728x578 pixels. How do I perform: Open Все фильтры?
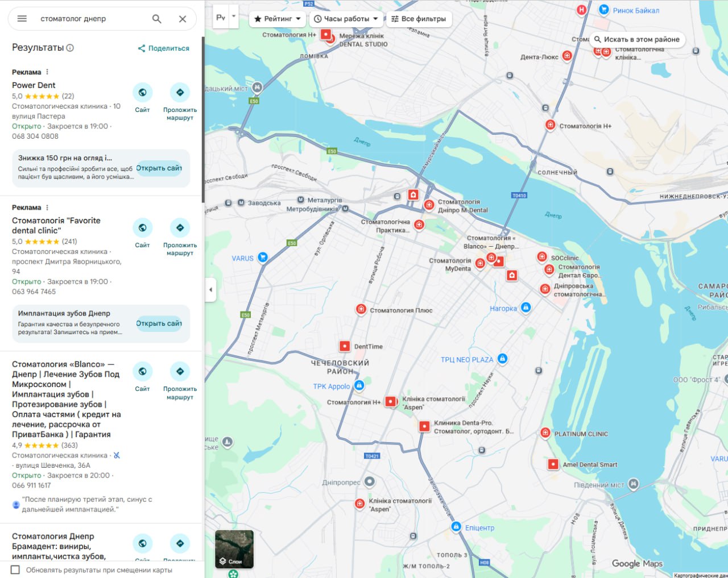[x=418, y=18]
